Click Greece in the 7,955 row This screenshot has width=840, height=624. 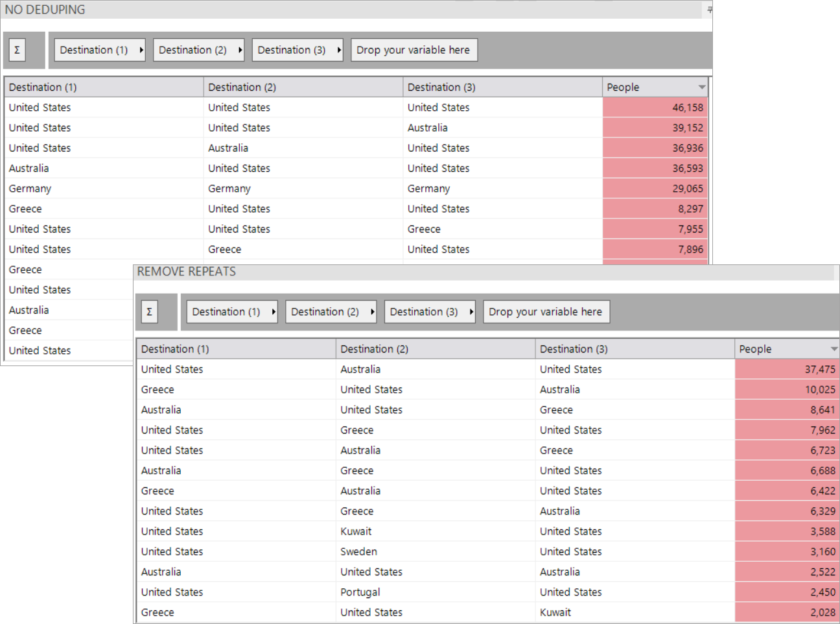click(424, 229)
